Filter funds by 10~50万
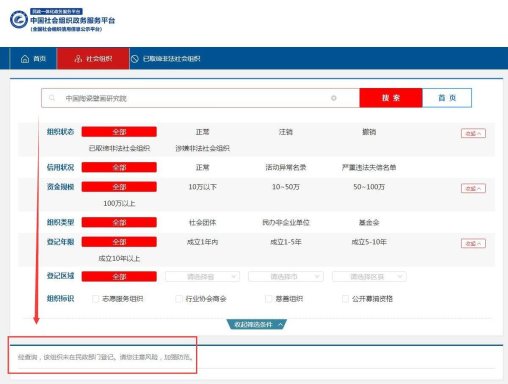The width and height of the screenshot is (508, 384). click(x=286, y=187)
